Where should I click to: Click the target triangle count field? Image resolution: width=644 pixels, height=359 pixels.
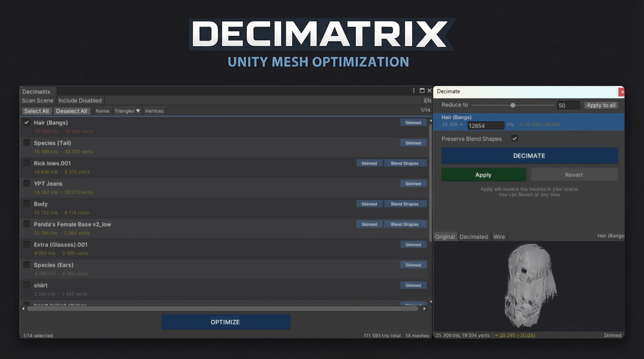[x=485, y=126]
